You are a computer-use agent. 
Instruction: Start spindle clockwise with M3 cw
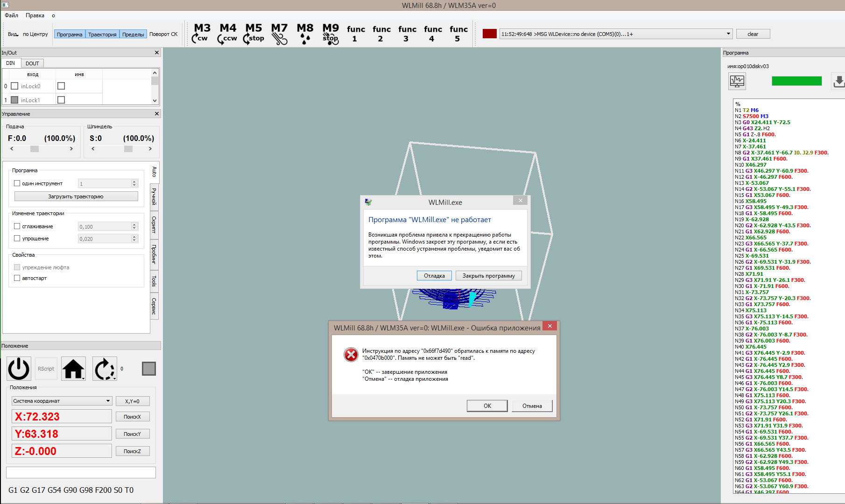pyautogui.click(x=202, y=34)
